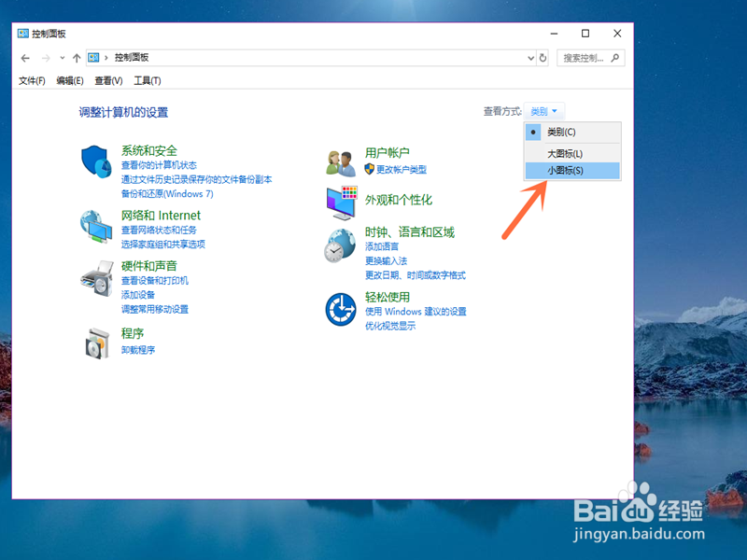747x560 pixels.
Task: Open 轻松使用 category link
Action: tap(388, 297)
